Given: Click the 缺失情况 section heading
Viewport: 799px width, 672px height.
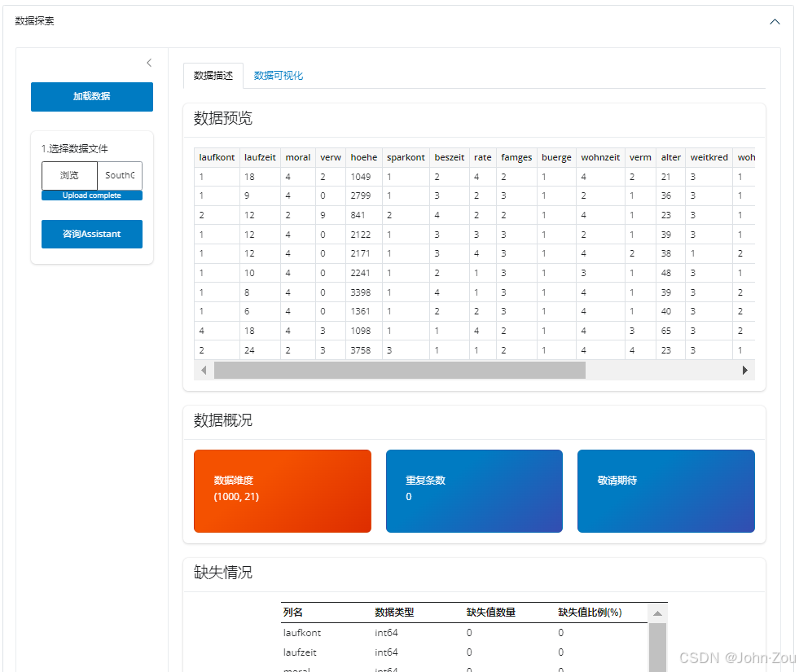Looking at the screenshot, I should coord(222,573).
